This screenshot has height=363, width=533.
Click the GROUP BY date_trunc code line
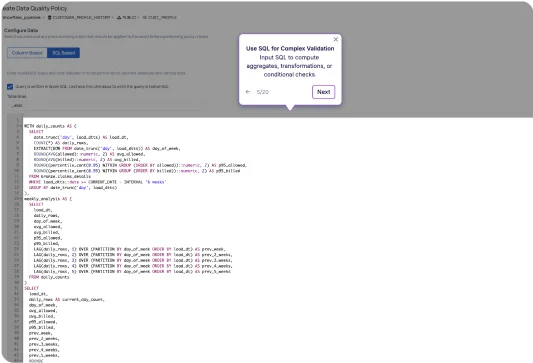pyautogui.click(x=73, y=188)
